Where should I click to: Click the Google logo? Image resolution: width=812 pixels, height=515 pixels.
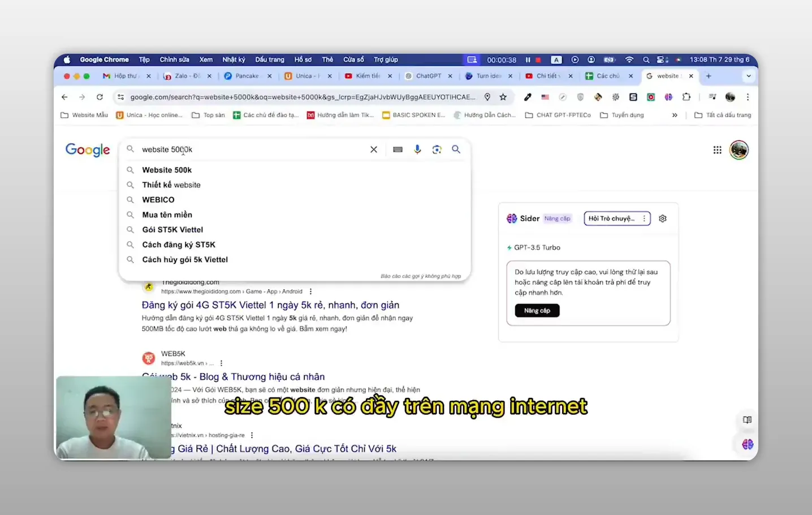point(88,150)
